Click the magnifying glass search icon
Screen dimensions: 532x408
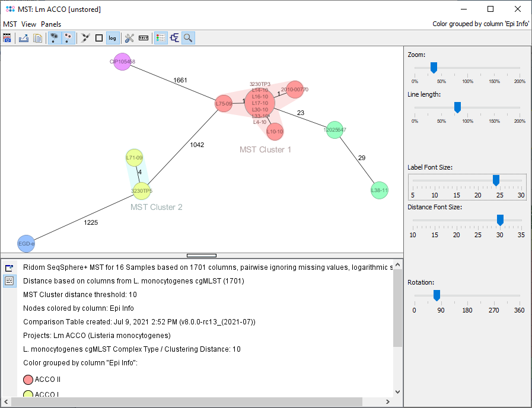pyautogui.click(x=188, y=38)
